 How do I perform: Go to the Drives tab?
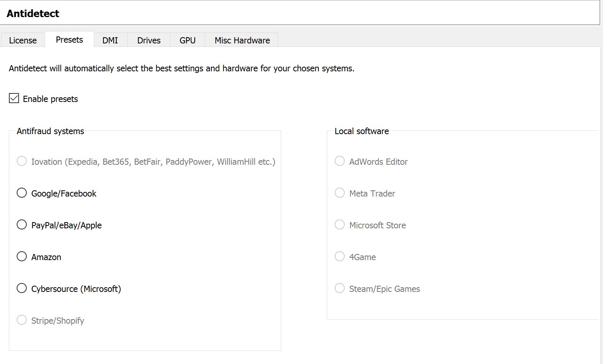(x=149, y=40)
